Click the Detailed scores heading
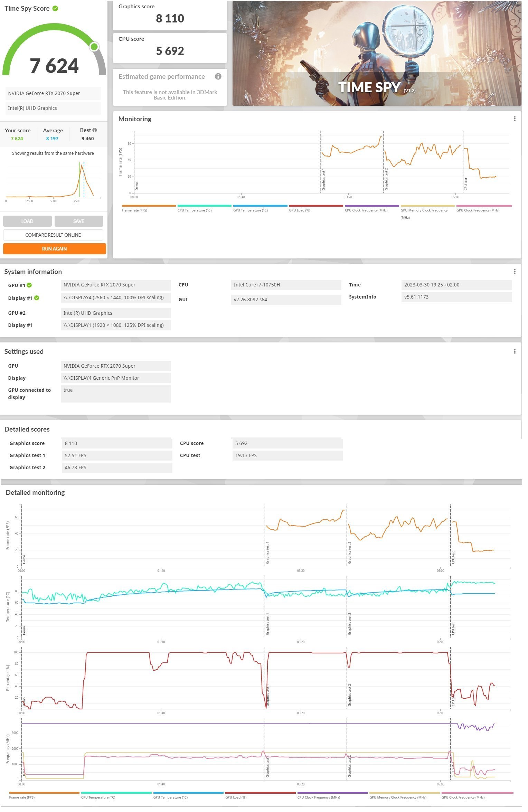 (27, 429)
